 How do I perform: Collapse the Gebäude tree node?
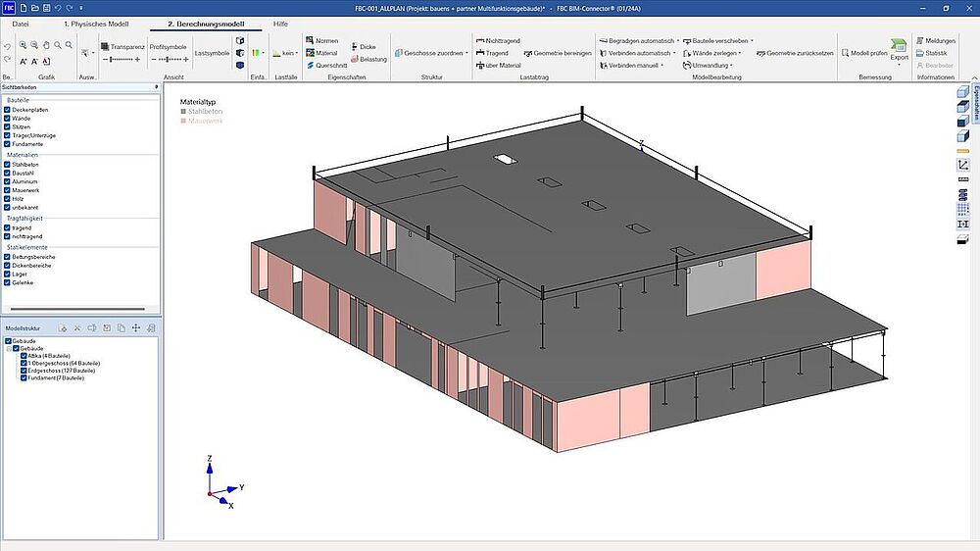(8, 348)
